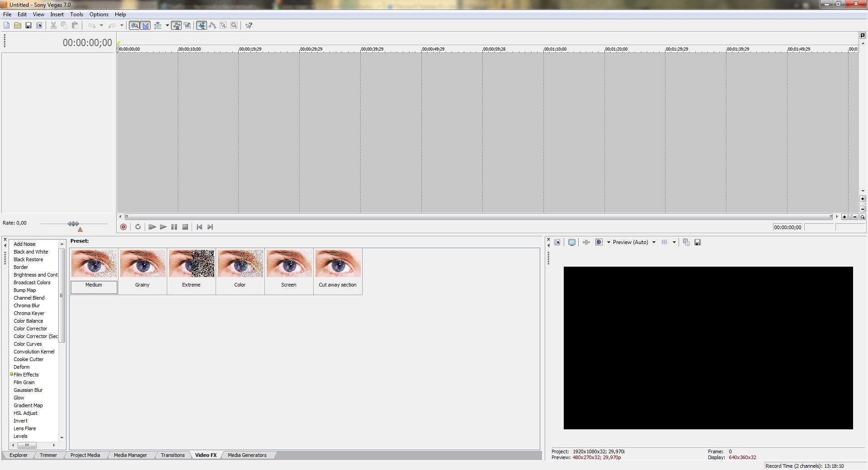
Task: Select the Zoom edit tool
Action: 234,25
